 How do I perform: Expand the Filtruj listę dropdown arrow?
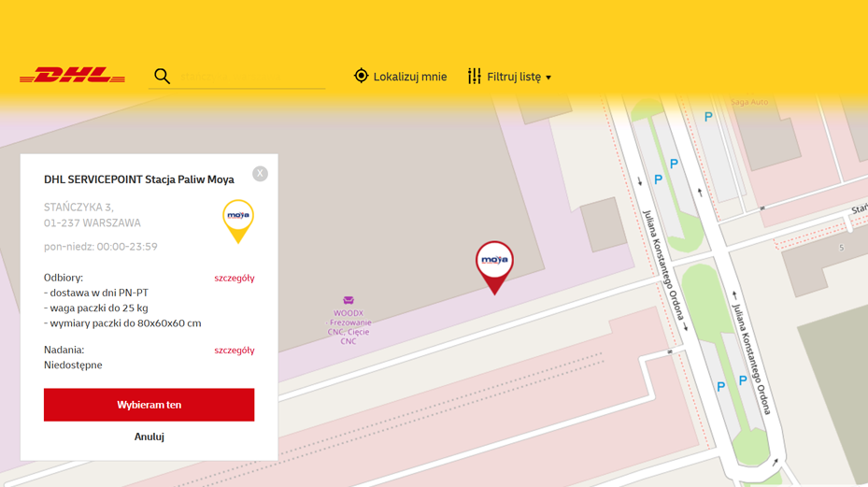click(548, 78)
